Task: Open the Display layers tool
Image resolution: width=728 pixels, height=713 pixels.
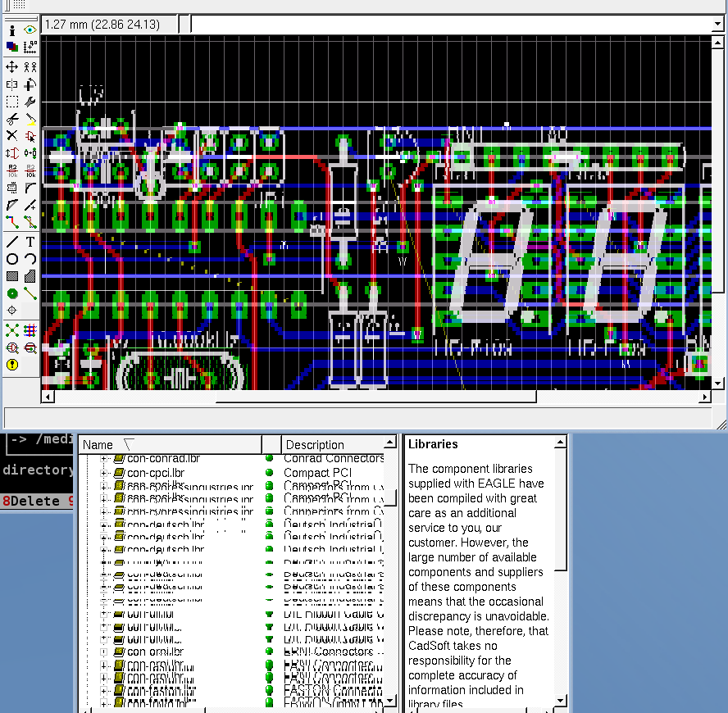Action: tap(12, 47)
